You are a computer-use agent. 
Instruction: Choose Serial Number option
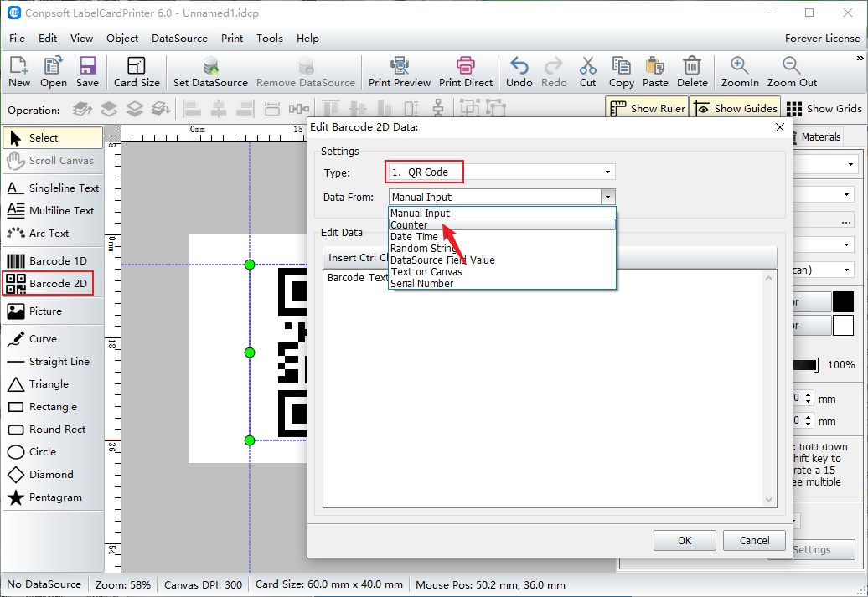(x=503, y=283)
